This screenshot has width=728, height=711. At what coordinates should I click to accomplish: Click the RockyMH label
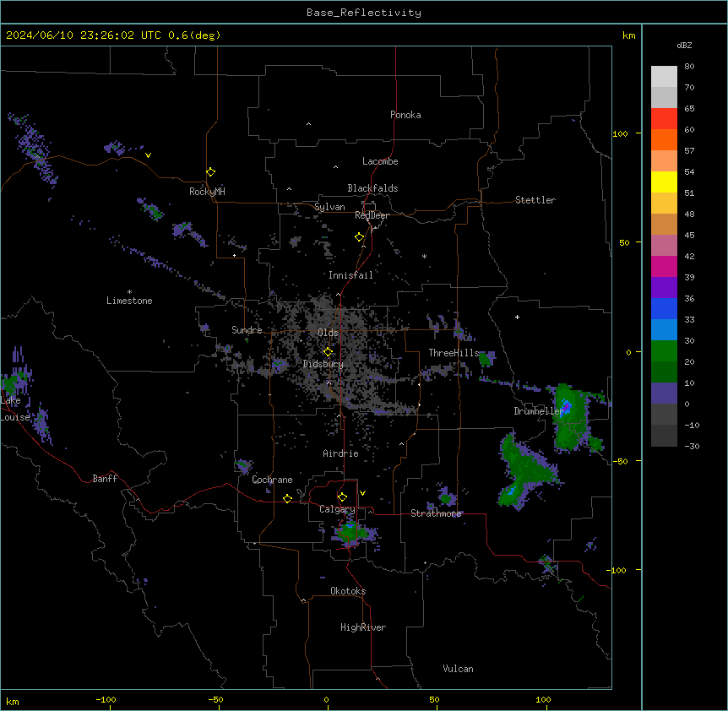coord(207,192)
